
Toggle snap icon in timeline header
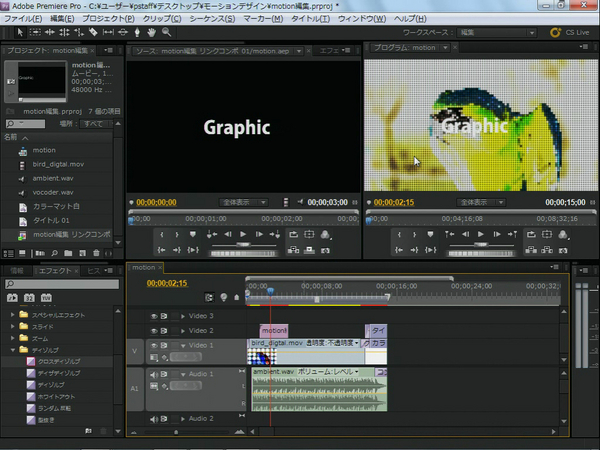tap(209, 297)
